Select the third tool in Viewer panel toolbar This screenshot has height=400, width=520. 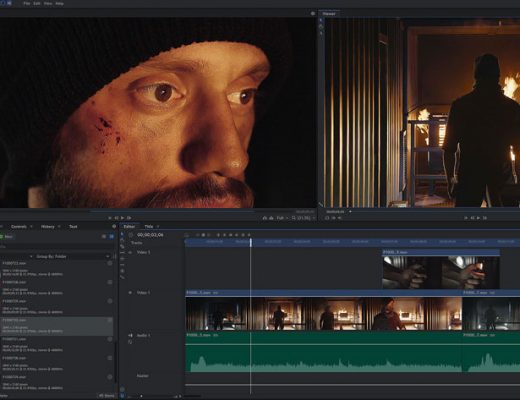[321, 33]
